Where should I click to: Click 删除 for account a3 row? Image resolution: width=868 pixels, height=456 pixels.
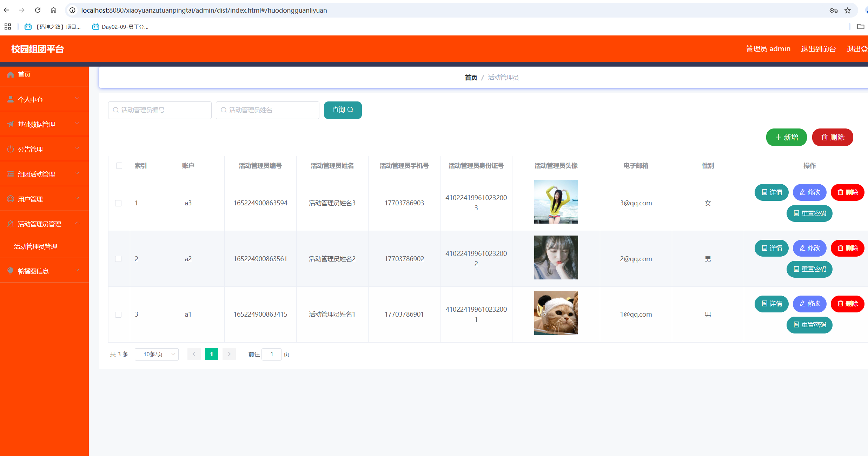coord(848,192)
